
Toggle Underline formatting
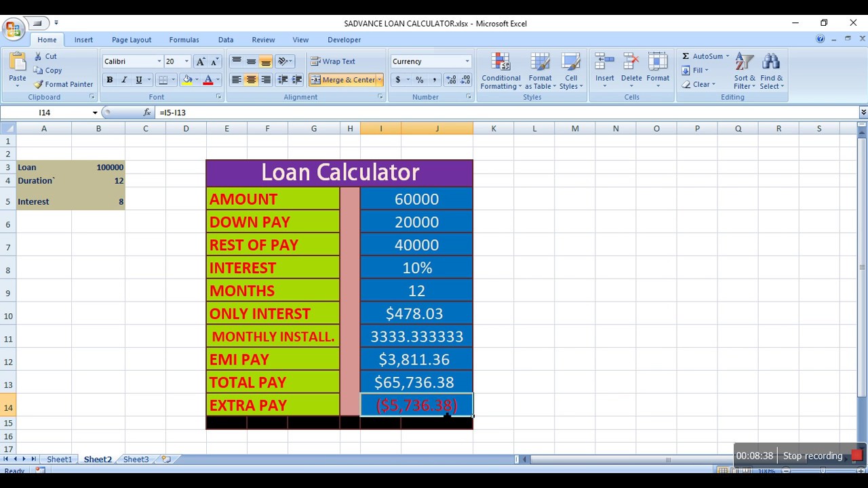pyautogui.click(x=139, y=80)
